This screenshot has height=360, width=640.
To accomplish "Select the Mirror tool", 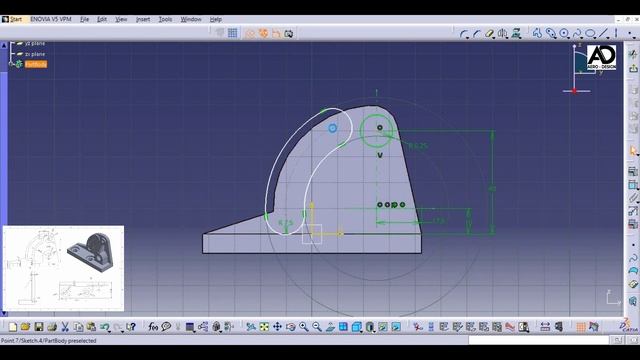I will pyautogui.click(x=503, y=33).
